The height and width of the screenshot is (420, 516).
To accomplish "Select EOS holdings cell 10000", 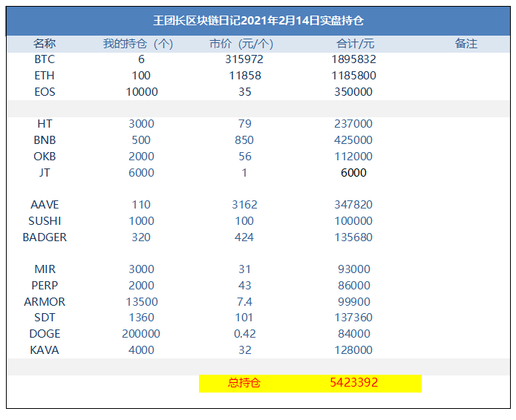I will click(142, 92).
